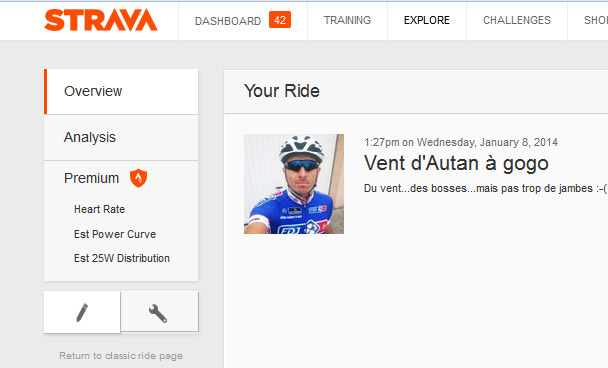Switch to the Analysis sidebar tab
Viewport: 608px width, 368px height.
[x=121, y=137]
